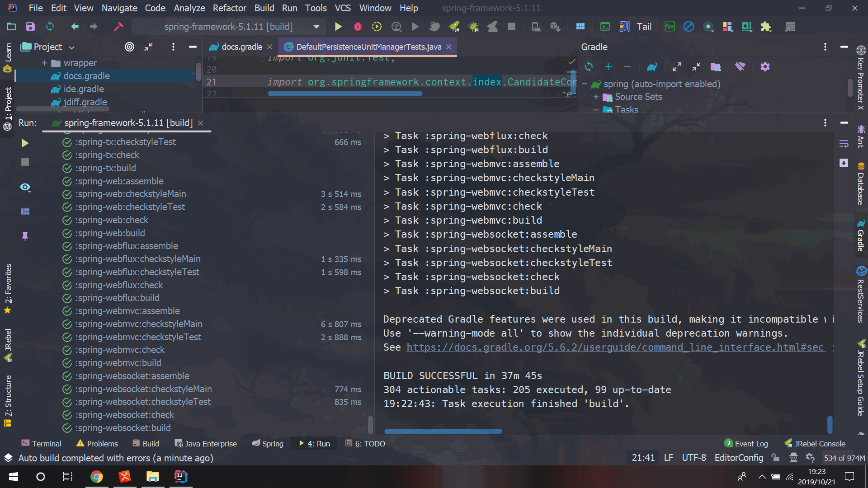
Task: Refresh Gradle projects with reload icon
Action: [589, 67]
